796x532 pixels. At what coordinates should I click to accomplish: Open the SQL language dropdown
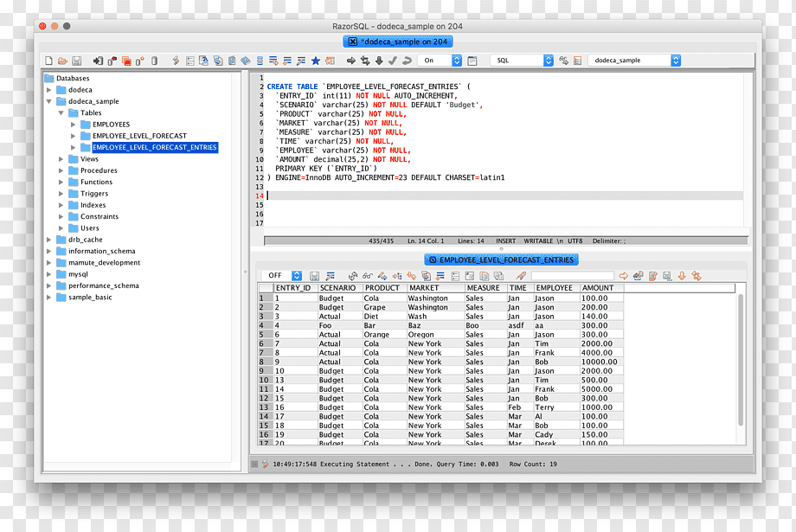(x=522, y=61)
